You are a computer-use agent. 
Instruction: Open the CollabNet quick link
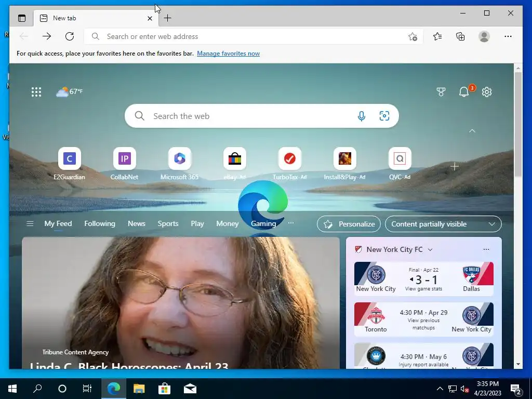124,164
